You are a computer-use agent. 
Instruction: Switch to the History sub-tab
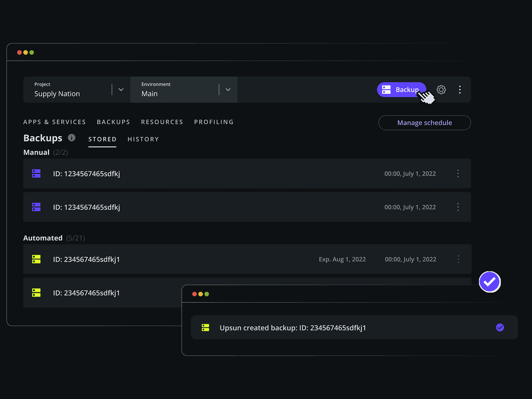(x=143, y=139)
